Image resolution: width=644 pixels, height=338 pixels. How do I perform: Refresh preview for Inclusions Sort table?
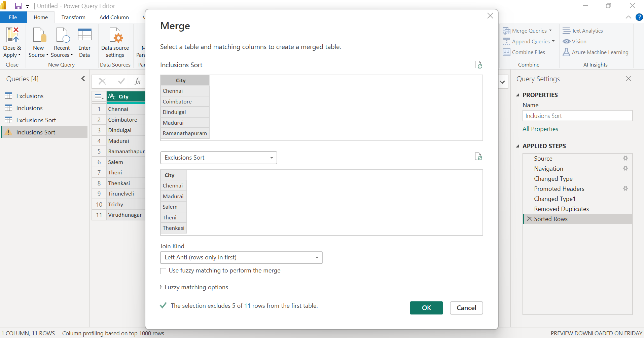478,65
